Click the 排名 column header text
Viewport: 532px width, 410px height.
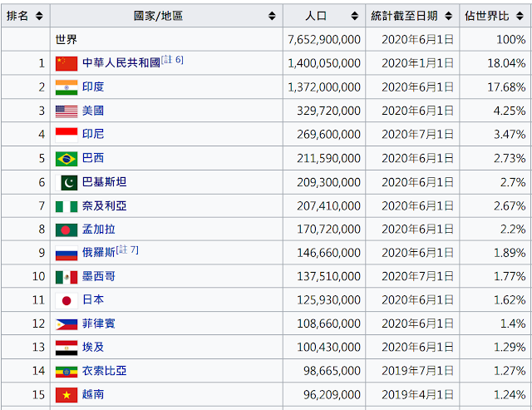pyautogui.click(x=17, y=16)
